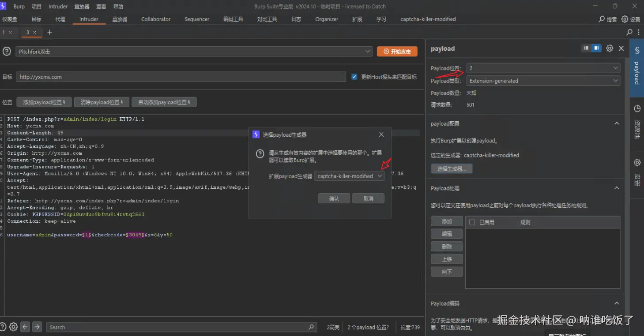Collapse the Payload编码 section

(x=617, y=303)
